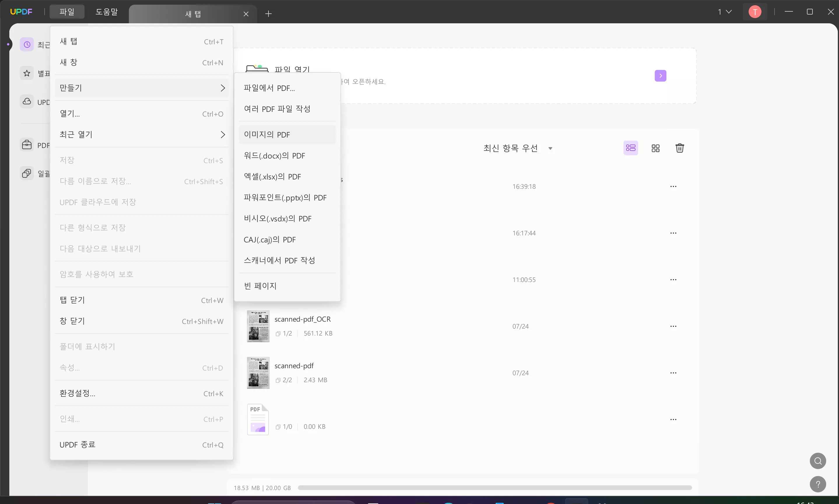Screen dimensions: 839x504
Task: Click the search magnifier button
Action: click(818, 461)
